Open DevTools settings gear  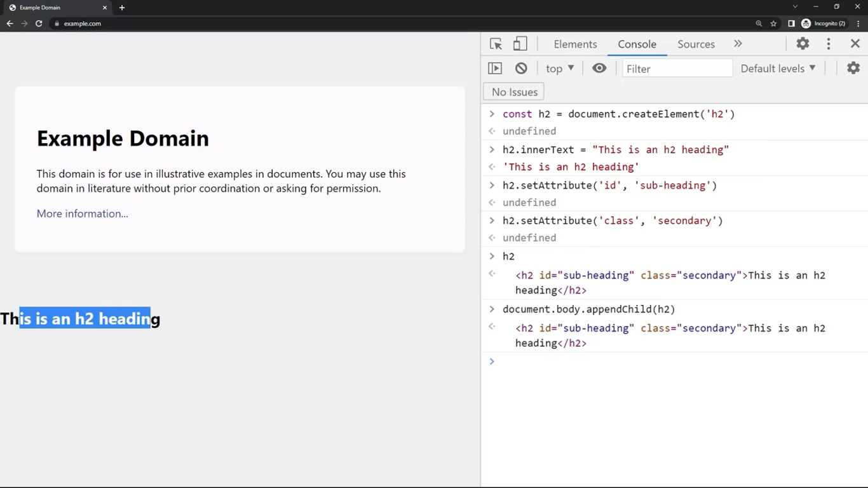click(803, 44)
